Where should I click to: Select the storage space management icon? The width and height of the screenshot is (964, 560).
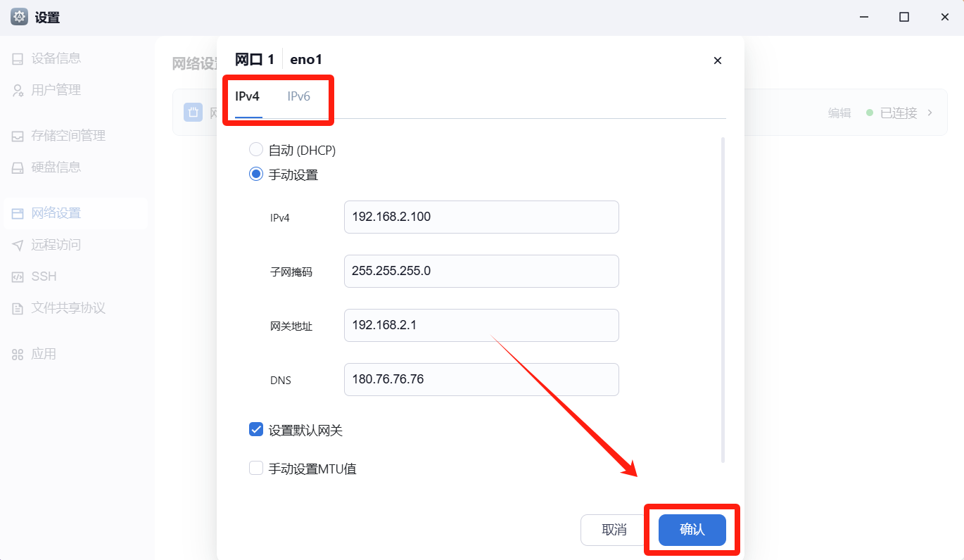pyautogui.click(x=18, y=136)
